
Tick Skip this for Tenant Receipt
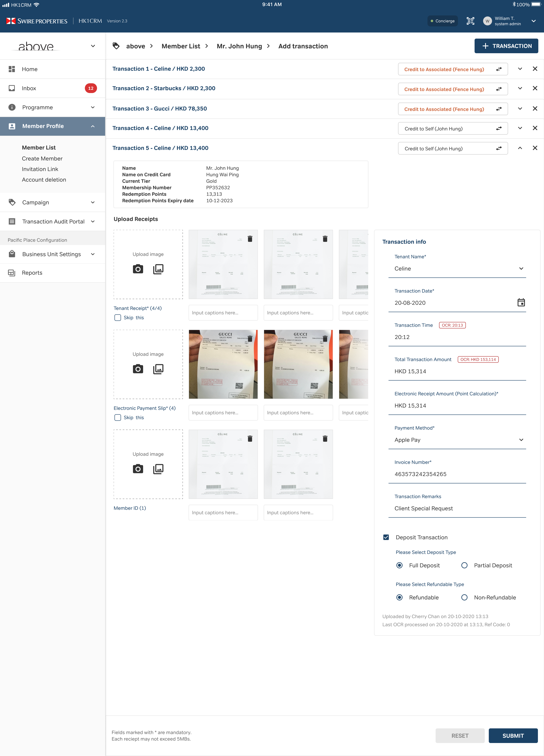point(118,318)
